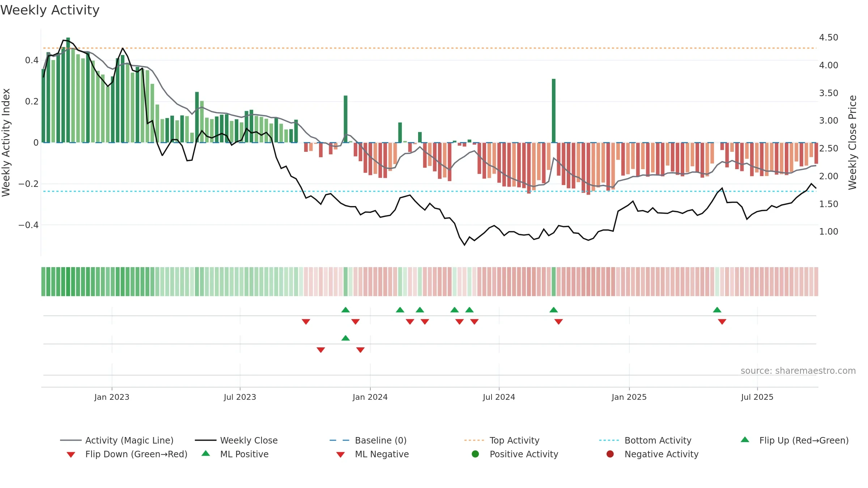
Task: Click the ML Negative marker just before Jan 2024
Action: click(361, 350)
